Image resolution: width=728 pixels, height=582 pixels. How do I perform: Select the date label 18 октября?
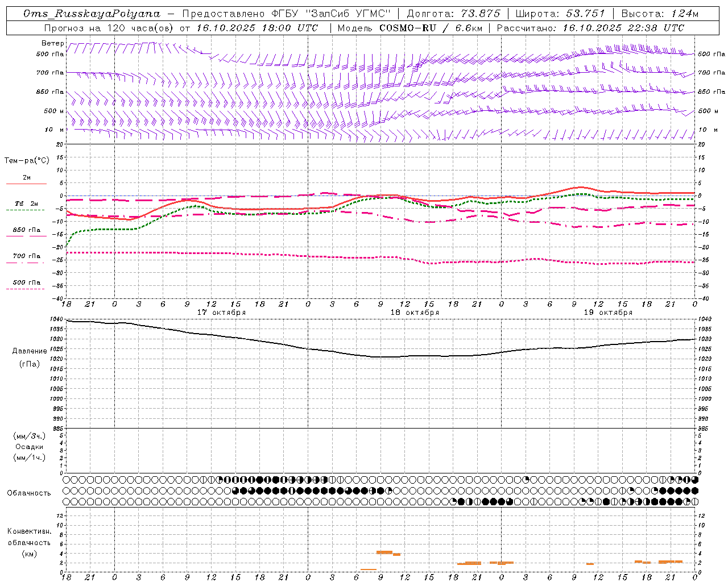[x=415, y=313]
